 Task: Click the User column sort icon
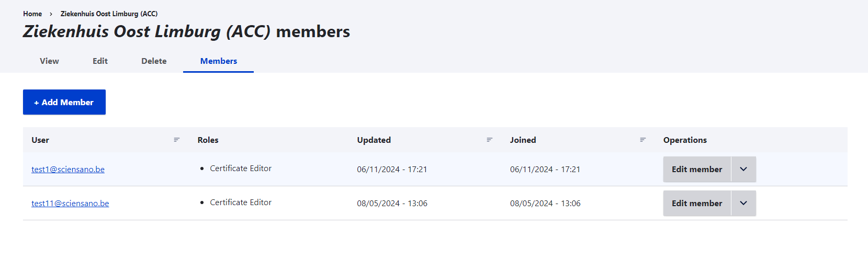pyautogui.click(x=177, y=140)
